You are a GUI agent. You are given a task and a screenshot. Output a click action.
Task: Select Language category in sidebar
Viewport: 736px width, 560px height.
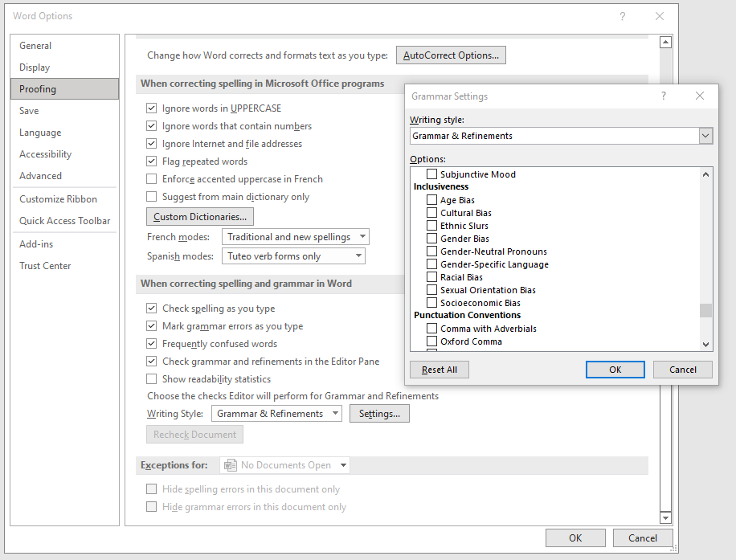coord(65,133)
